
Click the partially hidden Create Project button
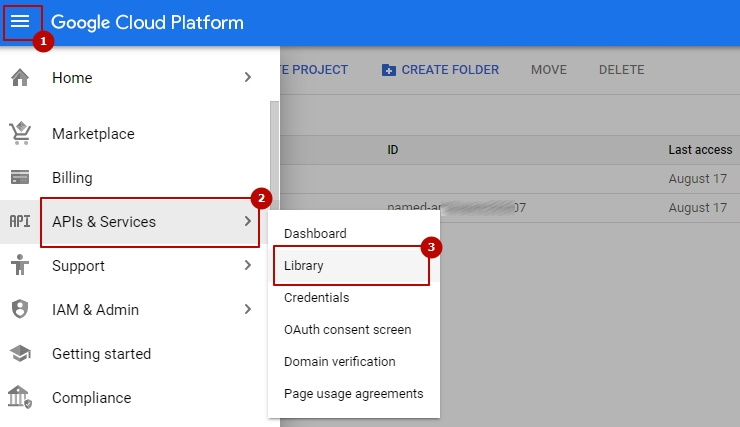(x=314, y=70)
